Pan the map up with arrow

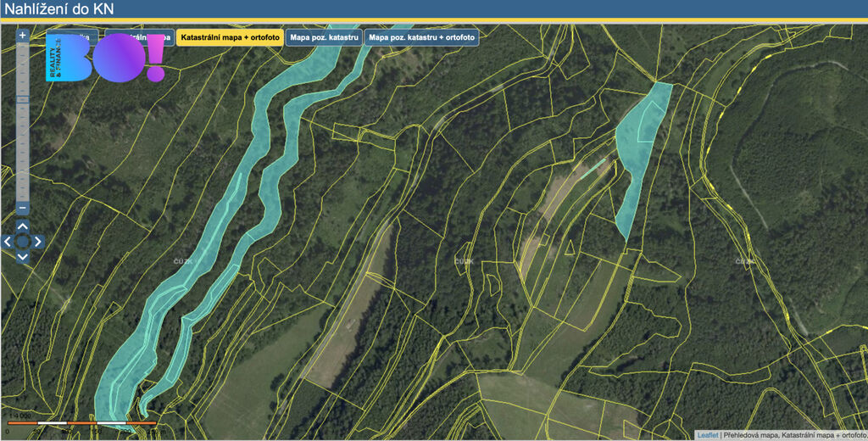click(x=23, y=226)
